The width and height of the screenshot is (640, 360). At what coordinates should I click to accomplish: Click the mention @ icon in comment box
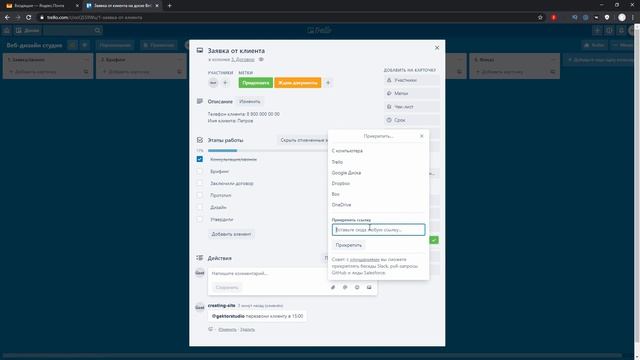click(x=345, y=287)
